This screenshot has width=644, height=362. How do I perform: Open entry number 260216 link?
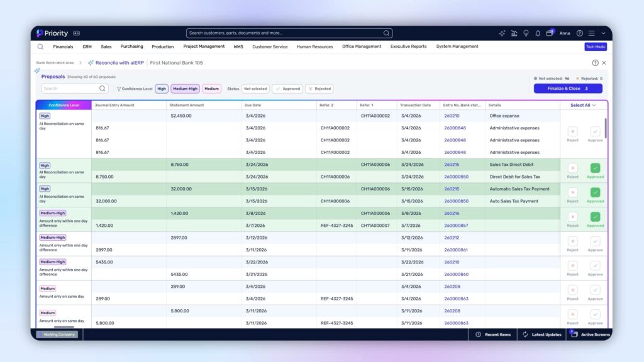[x=452, y=214]
